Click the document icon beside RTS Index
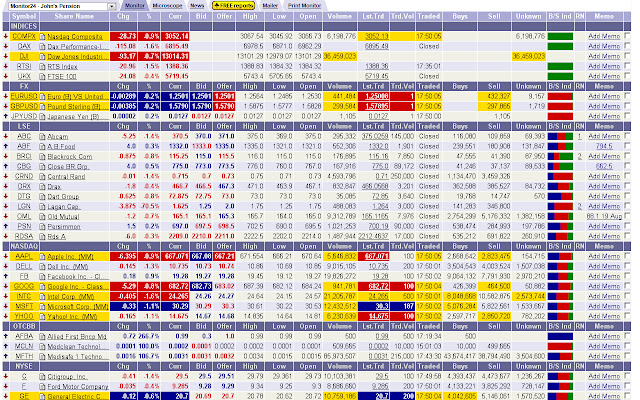The height and width of the screenshot is (400, 640). [x=42, y=66]
